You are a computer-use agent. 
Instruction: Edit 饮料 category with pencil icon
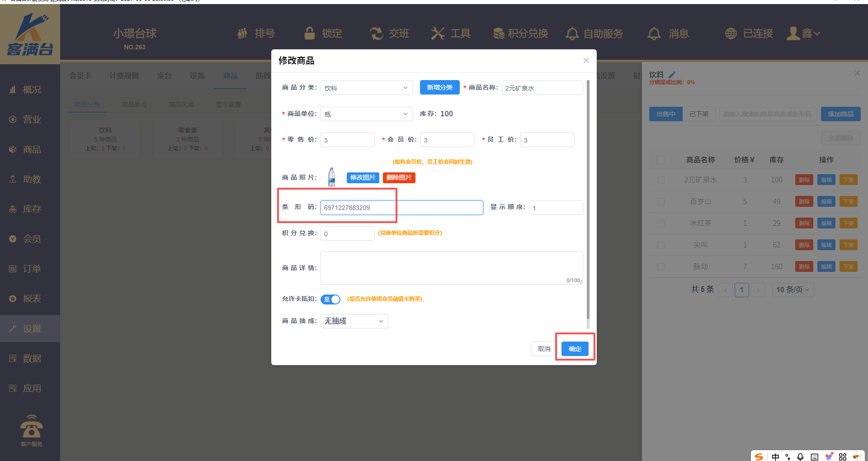[x=672, y=75]
